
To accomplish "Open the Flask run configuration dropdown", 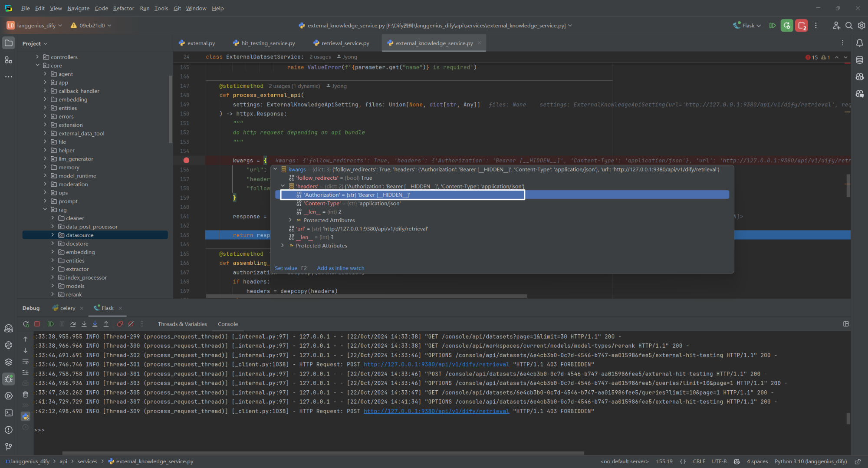I will [x=747, y=25].
